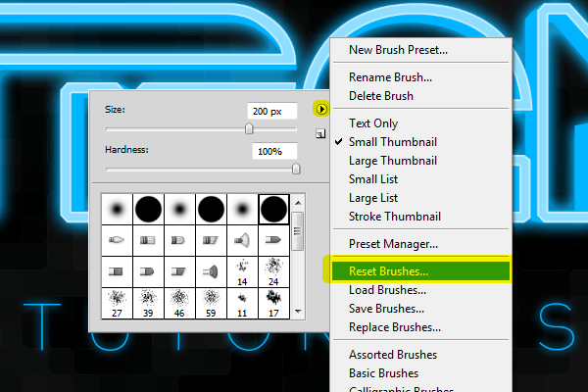Choose Load Brushes... from the menu
The width and height of the screenshot is (588, 392).
(x=387, y=290)
